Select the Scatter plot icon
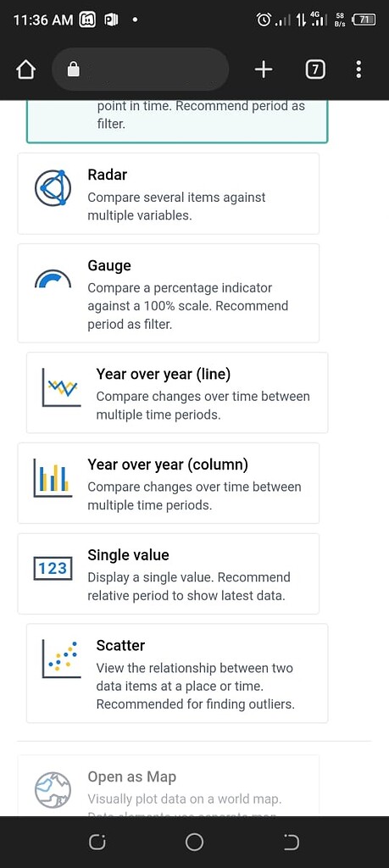The image size is (389, 868). coord(61,659)
